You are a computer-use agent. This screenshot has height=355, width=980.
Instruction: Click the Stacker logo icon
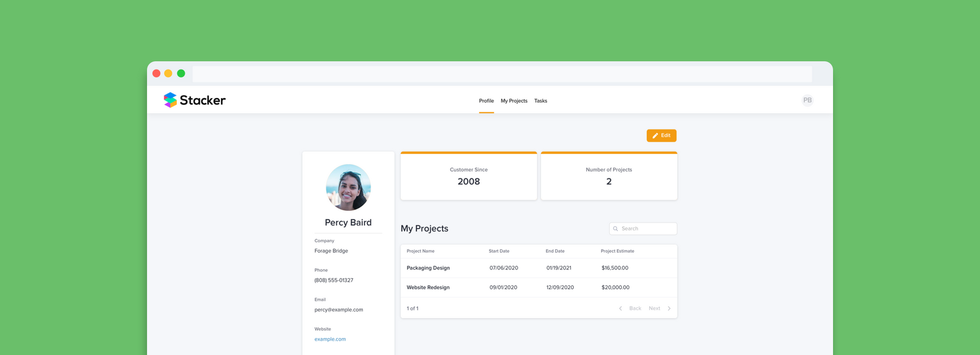(170, 100)
